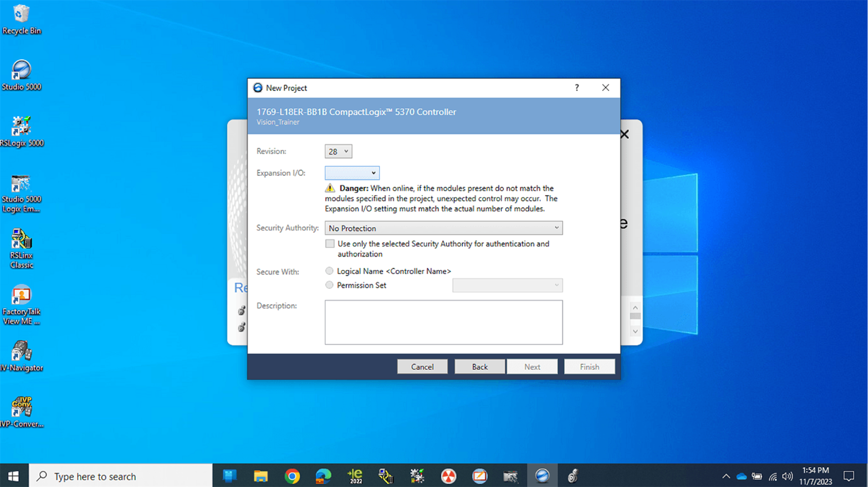Click the Type here to search box

121,476
